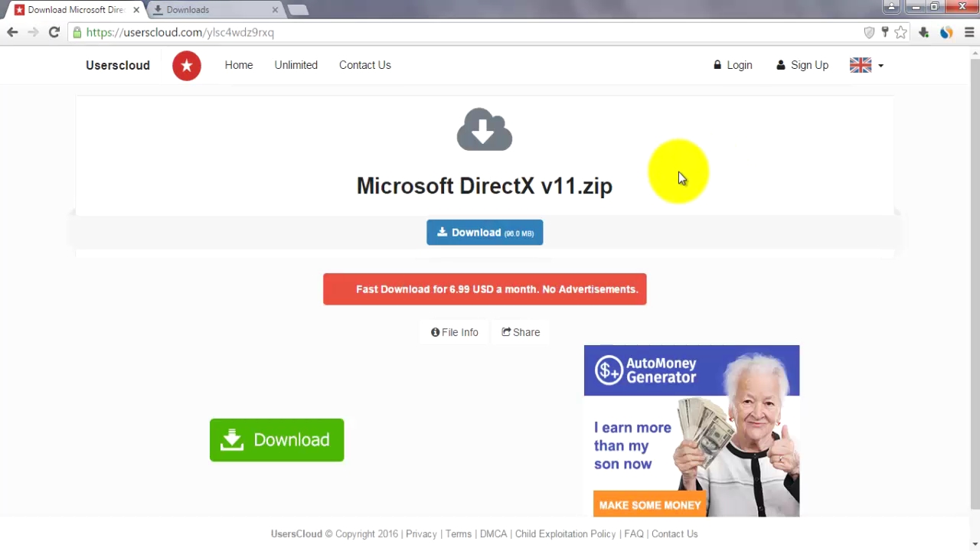Viewport: 980px width, 551px height.
Task: Open the download manager extension icon
Action: tap(924, 32)
